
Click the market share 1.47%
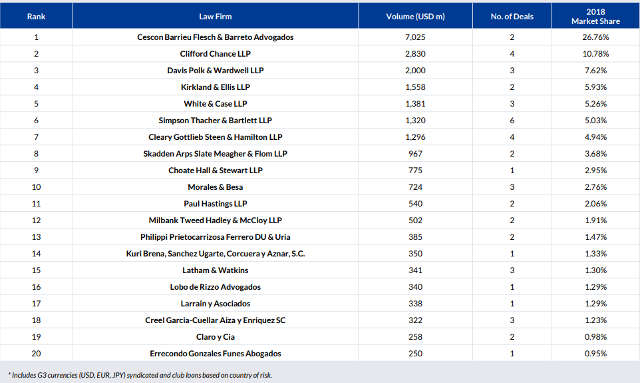[x=596, y=237]
